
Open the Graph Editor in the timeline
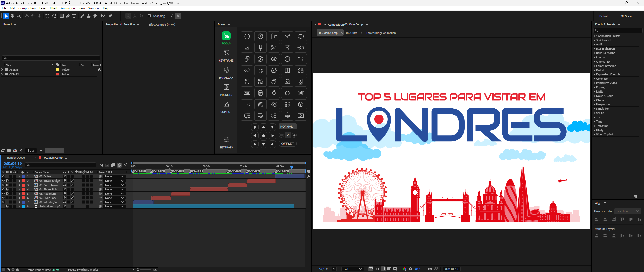[125, 165]
